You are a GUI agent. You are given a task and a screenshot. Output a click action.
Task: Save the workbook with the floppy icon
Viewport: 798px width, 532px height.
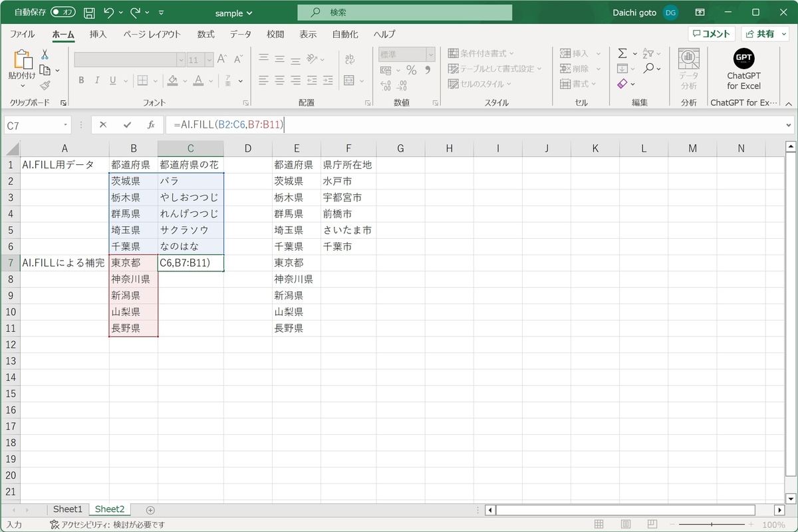(89, 12)
